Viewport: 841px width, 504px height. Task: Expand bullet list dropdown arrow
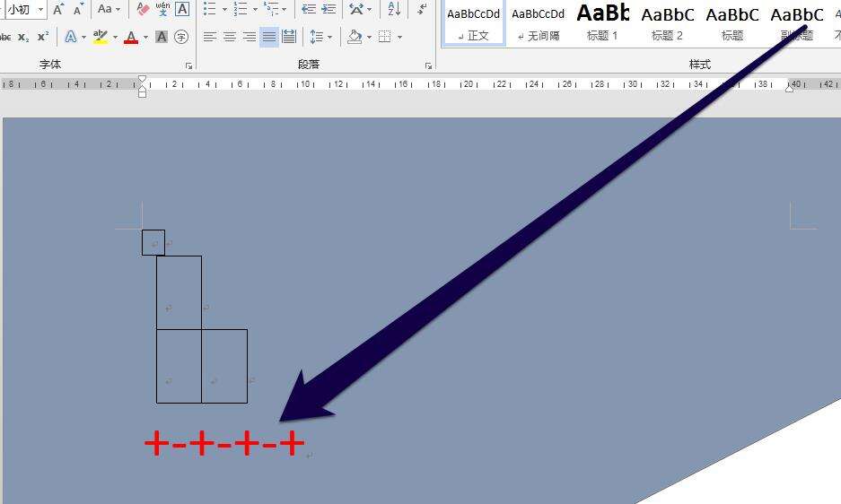224,10
